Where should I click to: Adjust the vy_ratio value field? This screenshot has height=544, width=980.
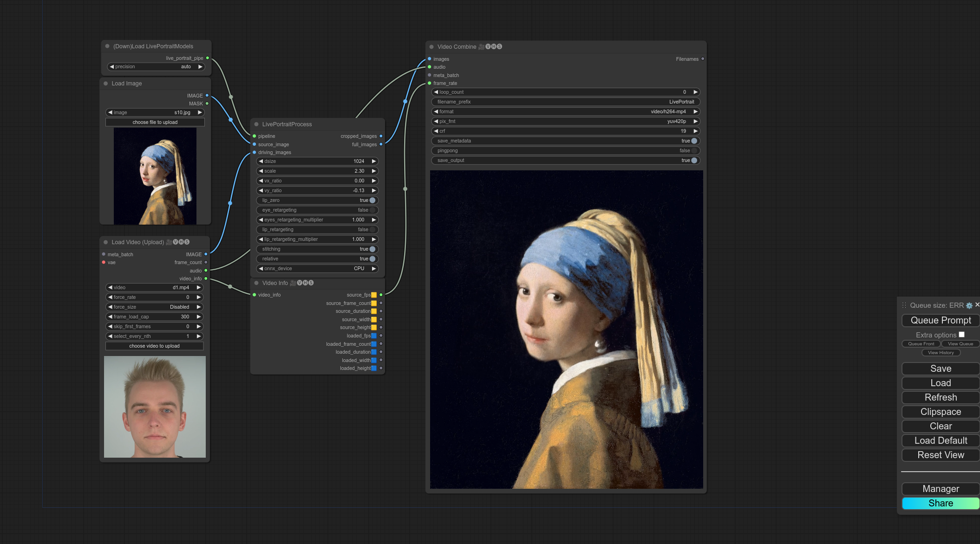click(x=317, y=190)
